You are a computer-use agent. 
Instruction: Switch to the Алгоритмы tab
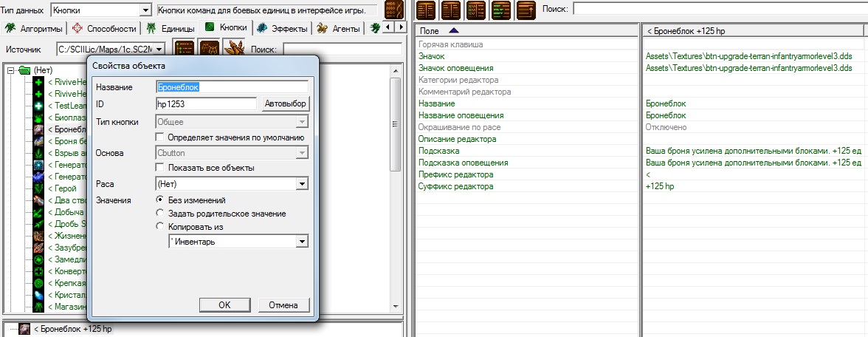point(34,28)
